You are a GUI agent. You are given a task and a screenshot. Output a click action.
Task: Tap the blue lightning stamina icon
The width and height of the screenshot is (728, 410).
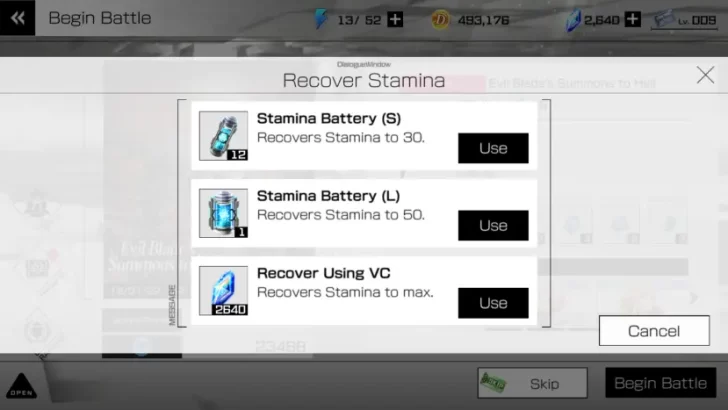point(321,20)
